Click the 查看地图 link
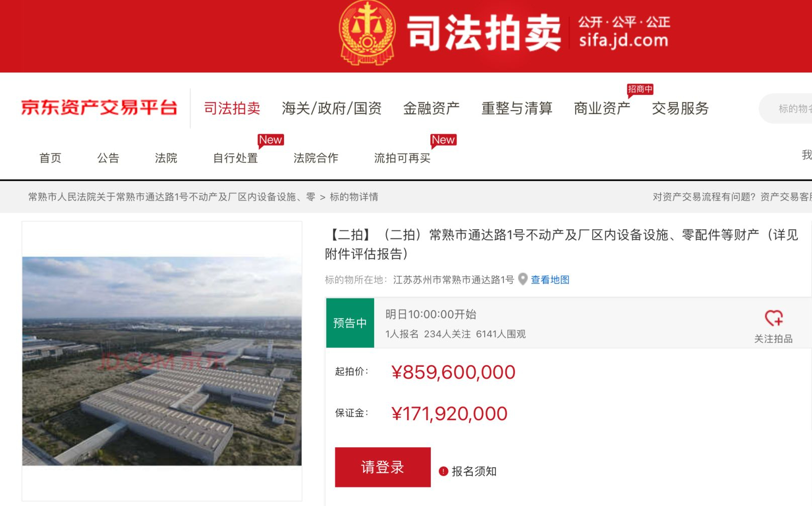This screenshot has height=506, width=812. [x=550, y=280]
